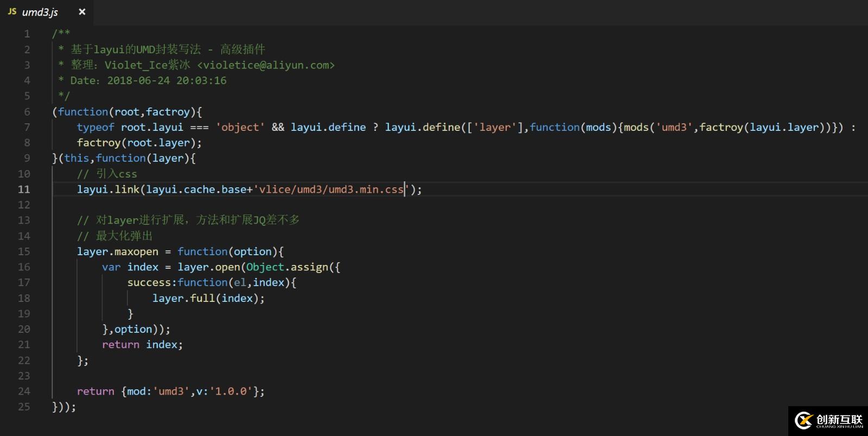Click the 'umd3' string on line 7
The image size is (868, 436).
pyautogui.click(x=674, y=127)
